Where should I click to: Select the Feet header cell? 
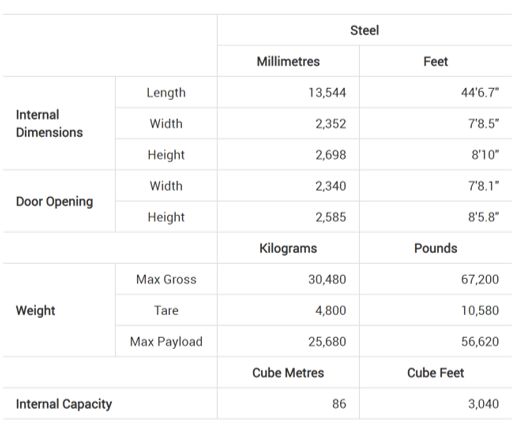click(x=435, y=61)
